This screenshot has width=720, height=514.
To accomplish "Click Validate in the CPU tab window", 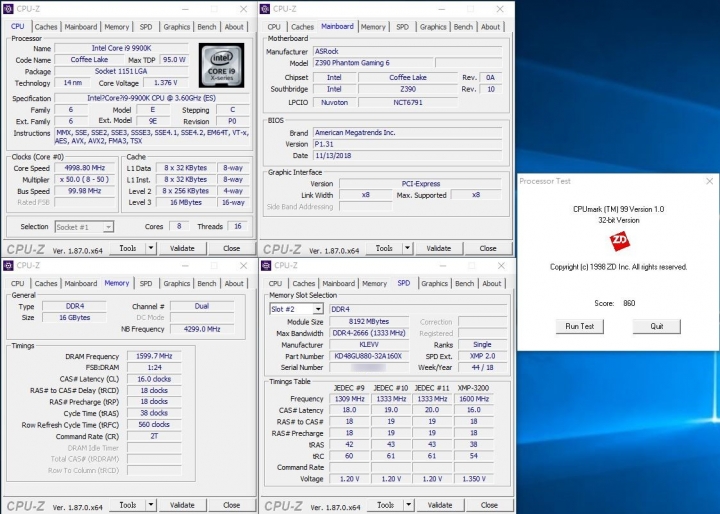I will pyautogui.click(x=182, y=248).
